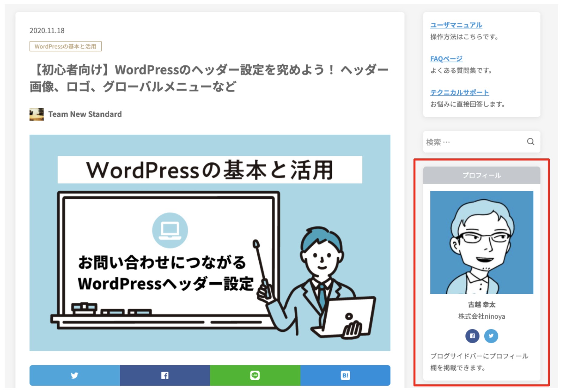Click the profile portrait illustration
This screenshot has width=564, height=392.
(x=482, y=242)
